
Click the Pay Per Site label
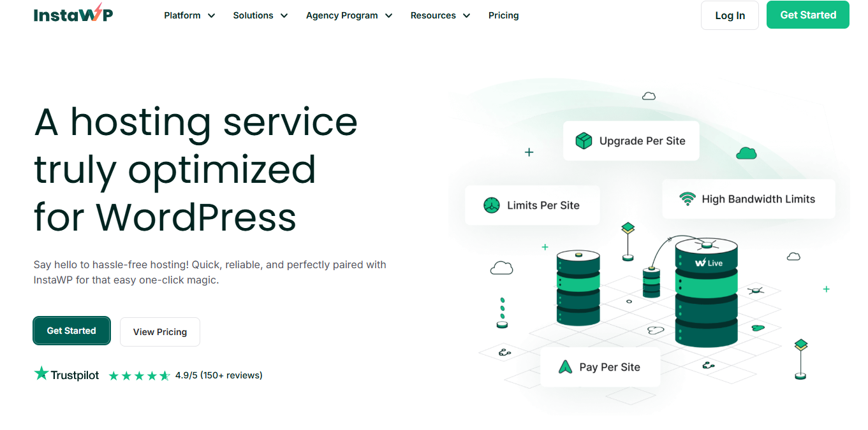point(610,367)
